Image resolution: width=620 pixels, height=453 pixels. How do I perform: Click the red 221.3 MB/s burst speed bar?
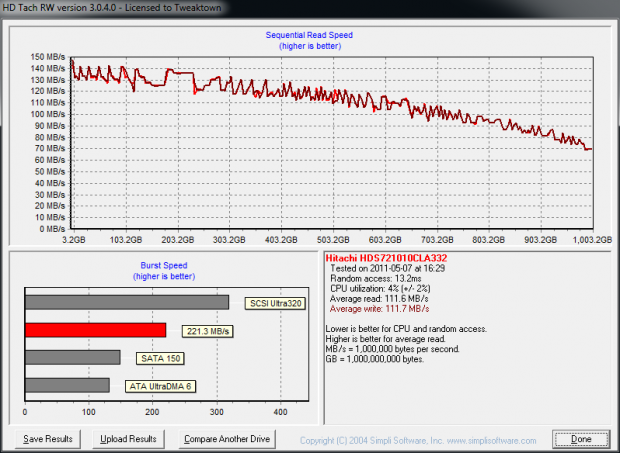(95, 330)
